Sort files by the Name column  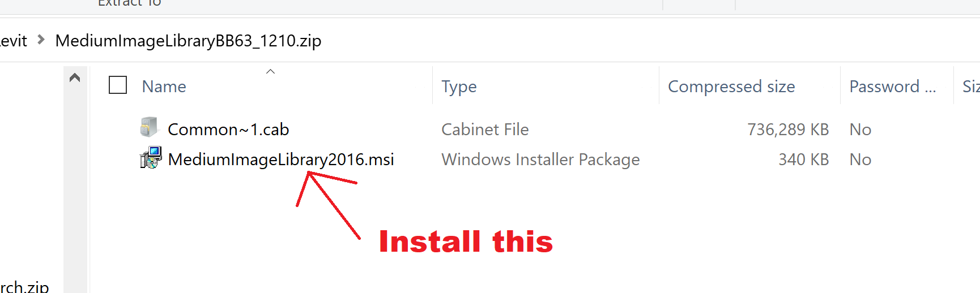click(164, 87)
